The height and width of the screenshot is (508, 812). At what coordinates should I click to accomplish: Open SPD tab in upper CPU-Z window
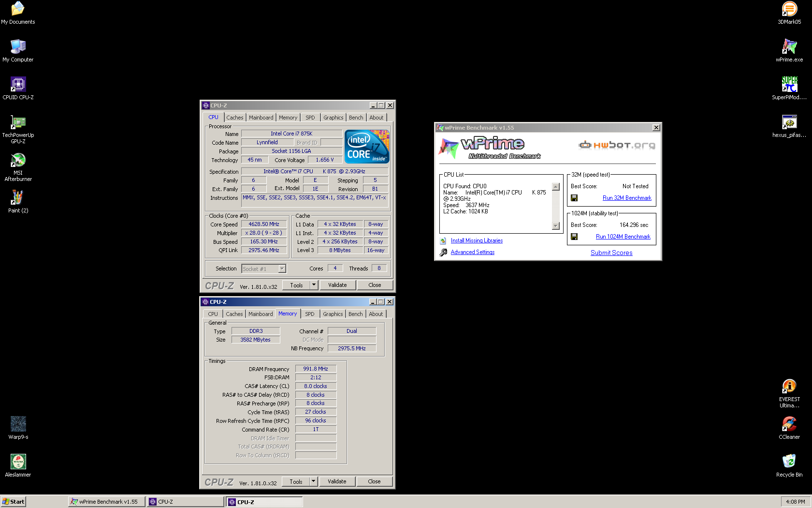(310, 118)
